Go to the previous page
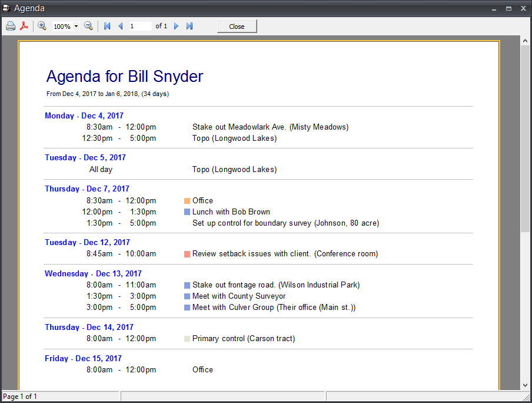Screen dimensions: 532x403 120,26
